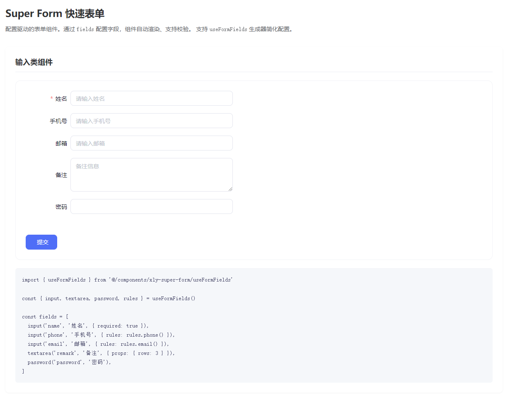Click the 备注 remark textarea
532x403 pixels.
[x=152, y=175]
